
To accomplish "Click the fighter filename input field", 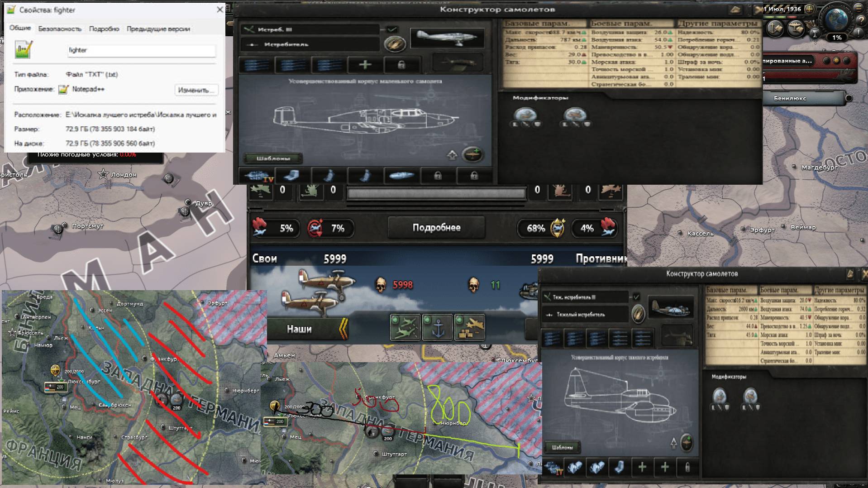I will tap(141, 51).
